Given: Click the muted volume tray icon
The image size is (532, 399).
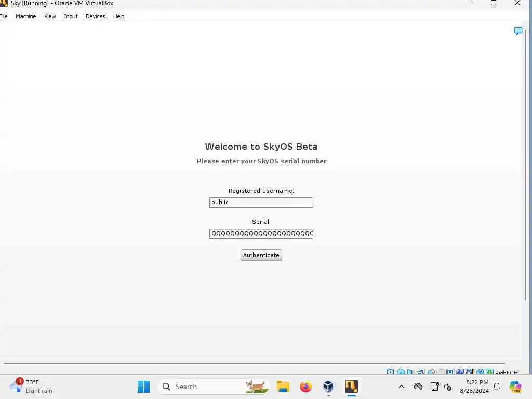Looking at the screenshot, I should pos(448,387).
